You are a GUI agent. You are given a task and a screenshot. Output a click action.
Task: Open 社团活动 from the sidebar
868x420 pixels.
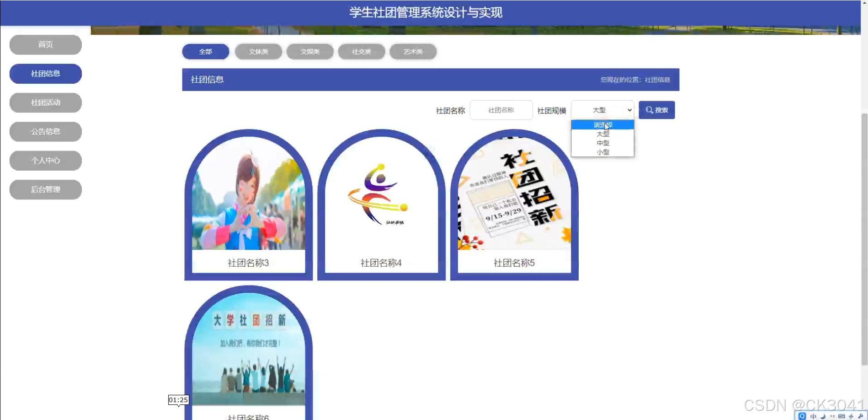point(45,102)
